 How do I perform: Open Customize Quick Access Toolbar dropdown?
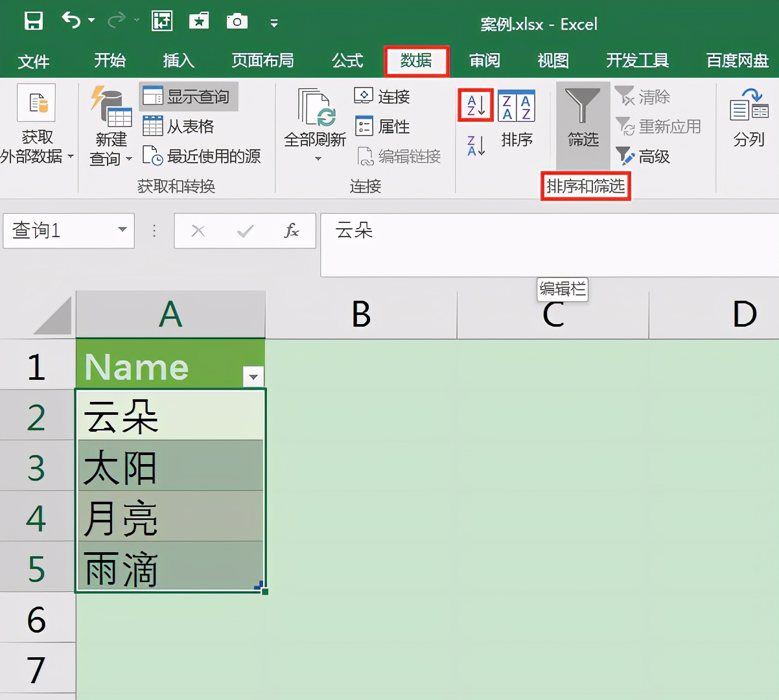(x=274, y=23)
